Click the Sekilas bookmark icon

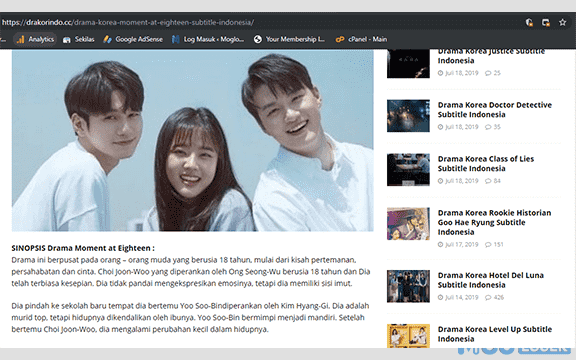point(66,40)
